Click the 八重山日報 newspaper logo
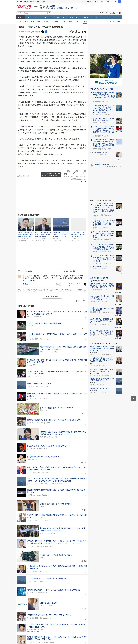 (x=77, y=32)
